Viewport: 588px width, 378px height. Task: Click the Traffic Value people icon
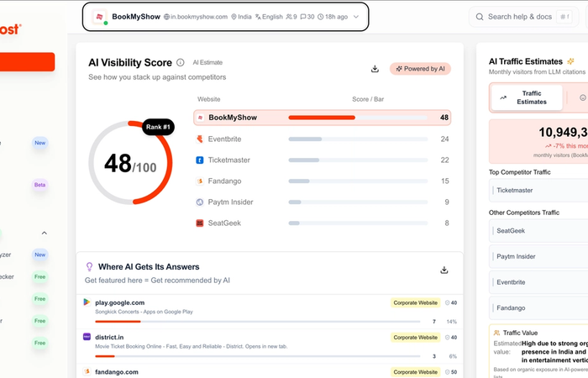click(497, 333)
